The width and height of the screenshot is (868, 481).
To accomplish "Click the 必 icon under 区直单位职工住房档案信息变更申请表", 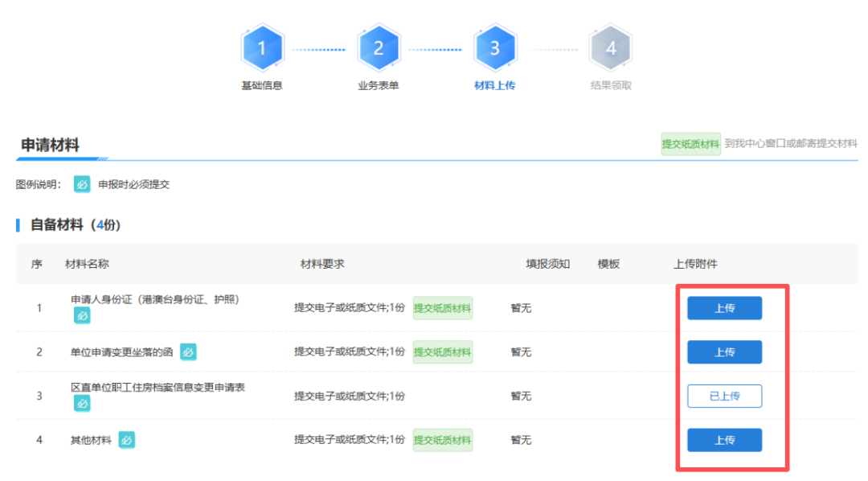I will pyautogui.click(x=82, y=404).
